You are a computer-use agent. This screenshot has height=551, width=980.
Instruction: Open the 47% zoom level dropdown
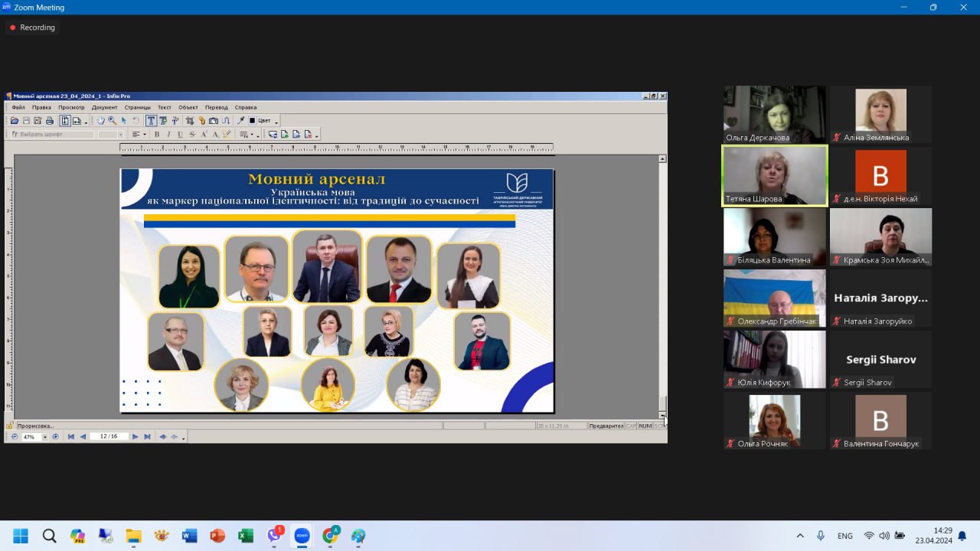(x=44, y=437)
